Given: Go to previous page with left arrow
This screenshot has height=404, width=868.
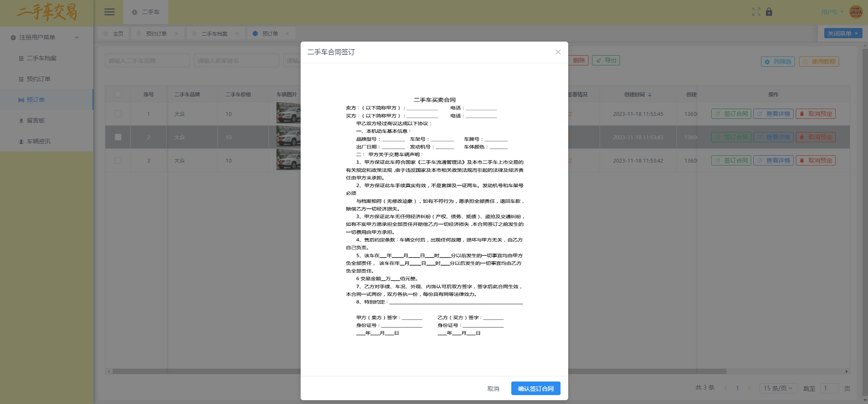Looking at the screenshot, I should pos(726,388).
